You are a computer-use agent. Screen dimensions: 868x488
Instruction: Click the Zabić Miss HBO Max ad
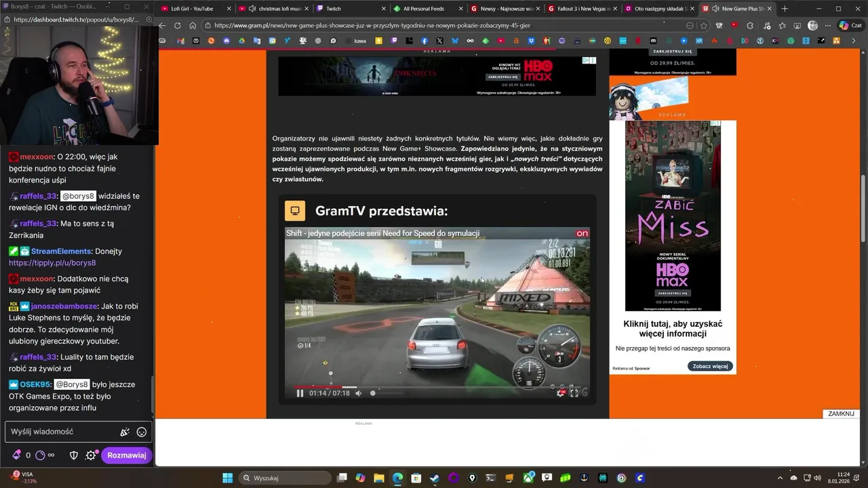point(673,216)
